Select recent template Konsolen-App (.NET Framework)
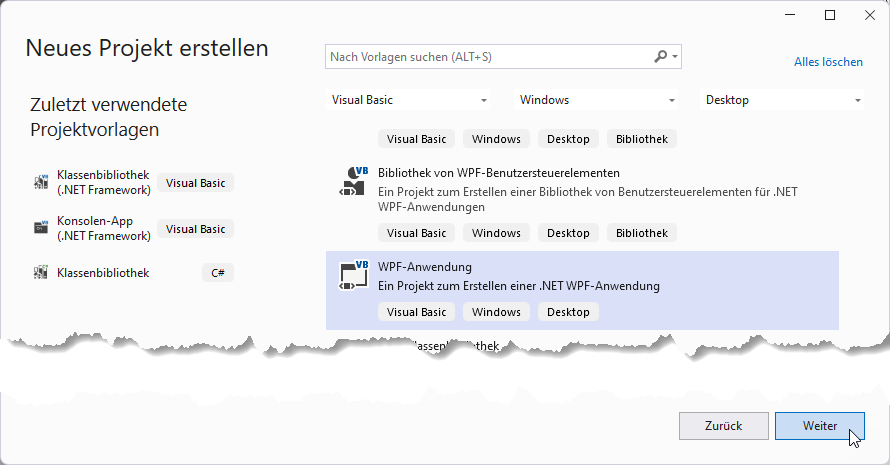Viewport: 890px width, 465px height. tap(133, 228)
